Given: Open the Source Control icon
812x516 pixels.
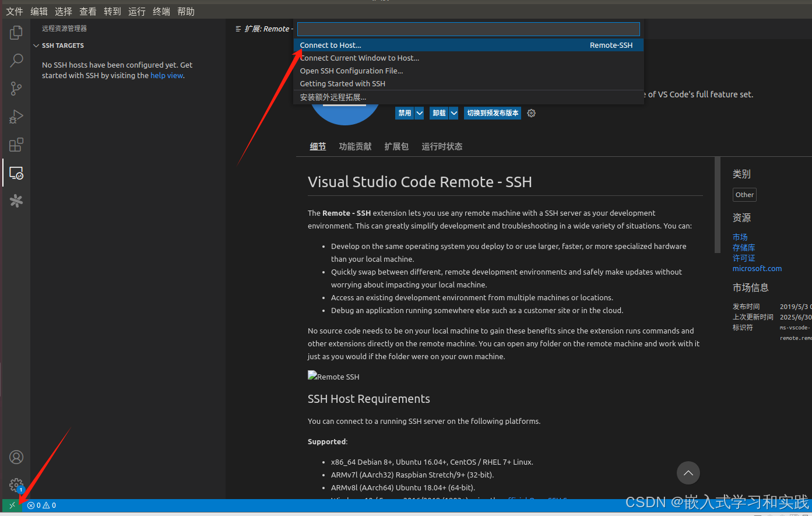Looking at the screenshot, I should click(x=16, y=88).
